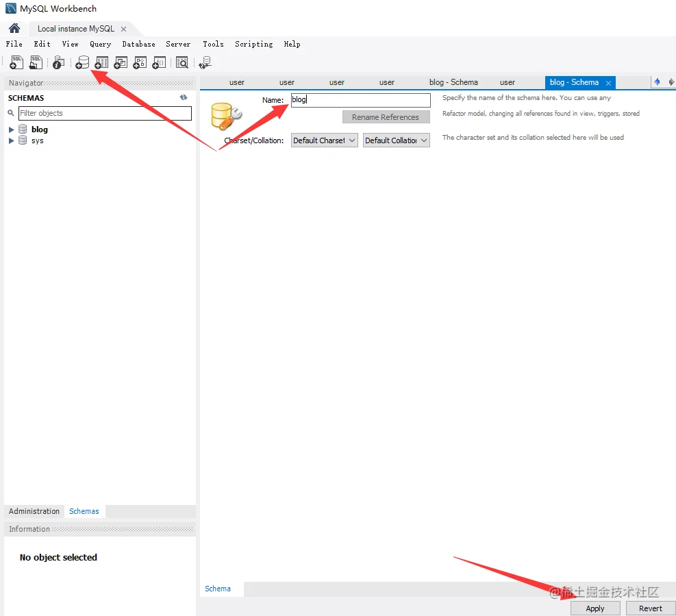Click the create new view icon
Screen dimensions: 676x616
click(121, 62)
